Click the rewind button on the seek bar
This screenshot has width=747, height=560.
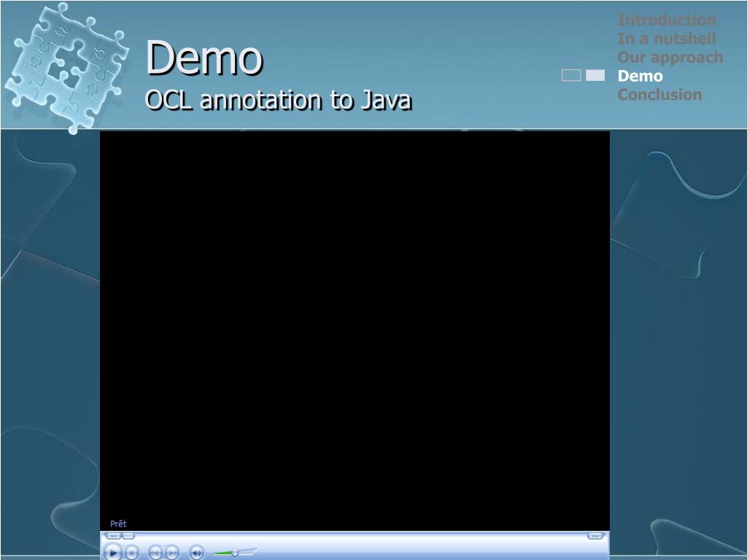113,536
